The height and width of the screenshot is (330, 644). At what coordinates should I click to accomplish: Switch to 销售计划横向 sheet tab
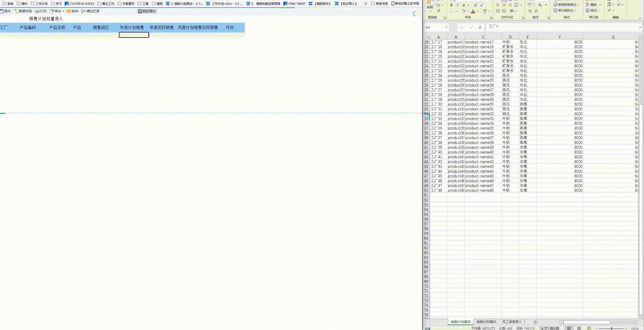(486, 322)
